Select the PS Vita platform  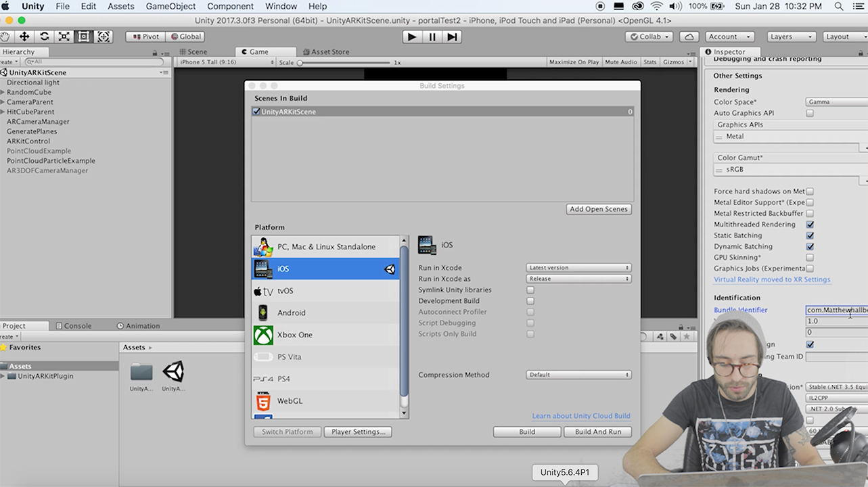[325, 356]
